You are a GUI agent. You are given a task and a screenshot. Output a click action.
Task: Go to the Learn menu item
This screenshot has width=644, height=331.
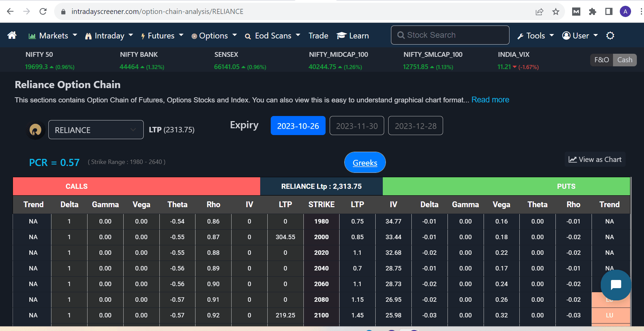click(x=353, y=36)
